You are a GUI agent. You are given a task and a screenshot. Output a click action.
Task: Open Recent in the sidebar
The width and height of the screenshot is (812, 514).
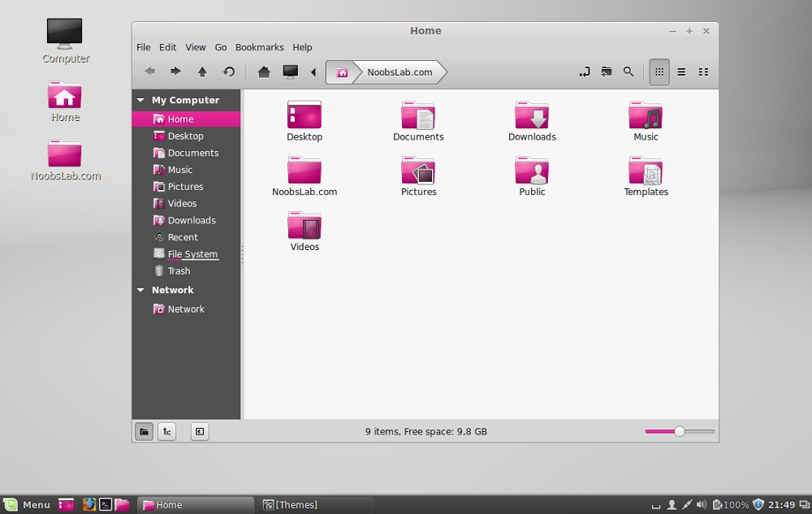pos(187,237)
